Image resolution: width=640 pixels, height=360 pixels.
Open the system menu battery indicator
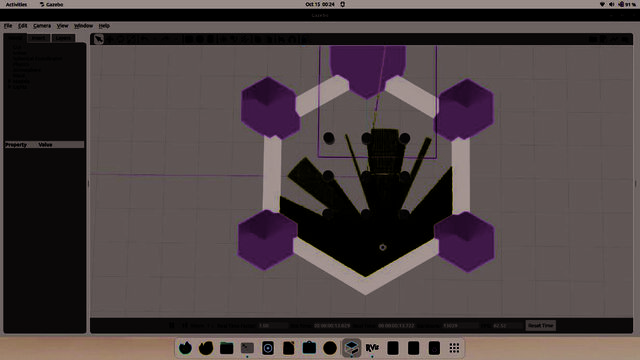click(x=627, y=4)
